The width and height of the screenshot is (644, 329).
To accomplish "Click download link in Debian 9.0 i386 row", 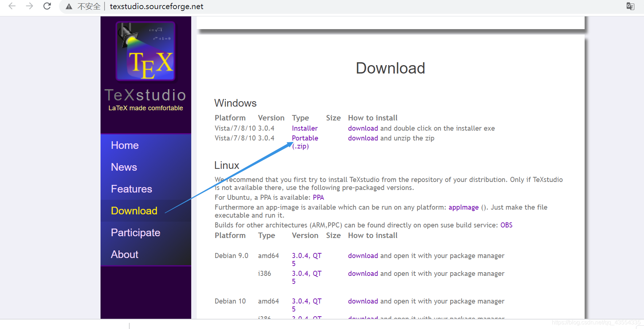I will tap(363, 273).
